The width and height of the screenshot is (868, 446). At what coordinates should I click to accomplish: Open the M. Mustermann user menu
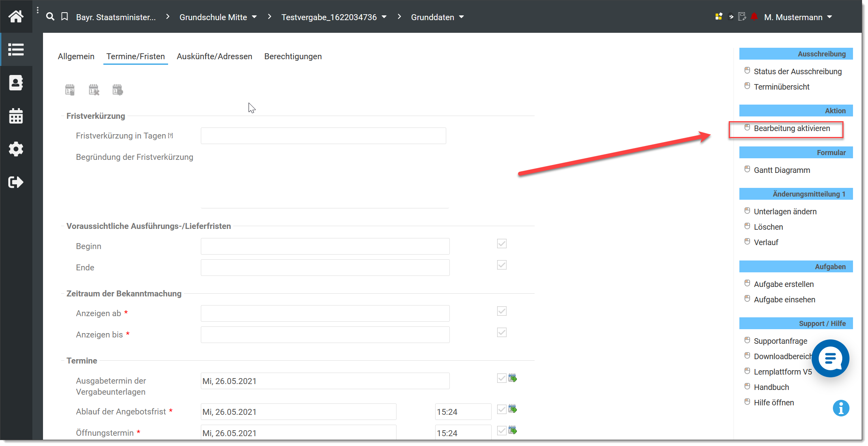pyautogui.click(x=798, y=17)
